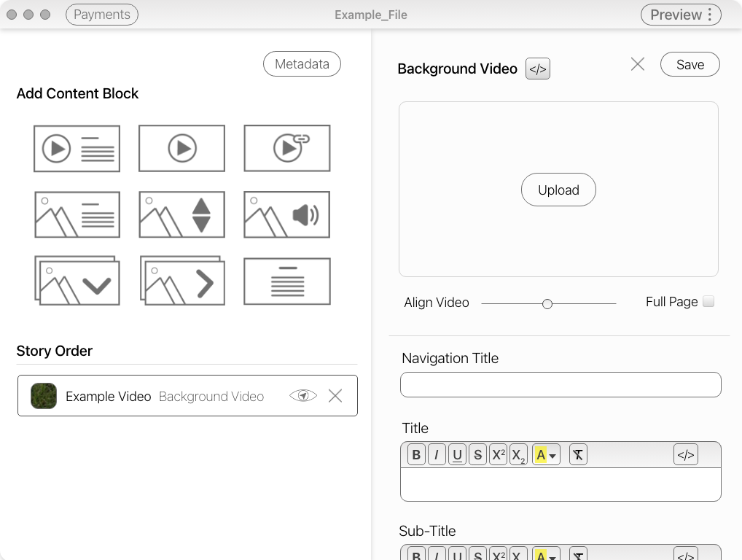Apply strikethrough in the Title editor
Viewport: 742px width, 560px height.
coord(478,454)
